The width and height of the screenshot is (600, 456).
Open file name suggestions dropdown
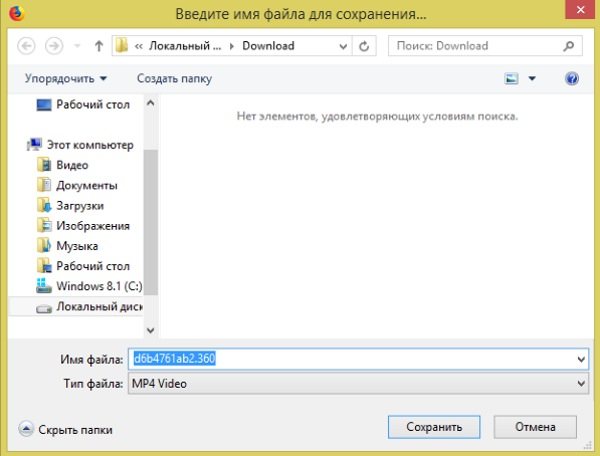[x=581, y=359]
